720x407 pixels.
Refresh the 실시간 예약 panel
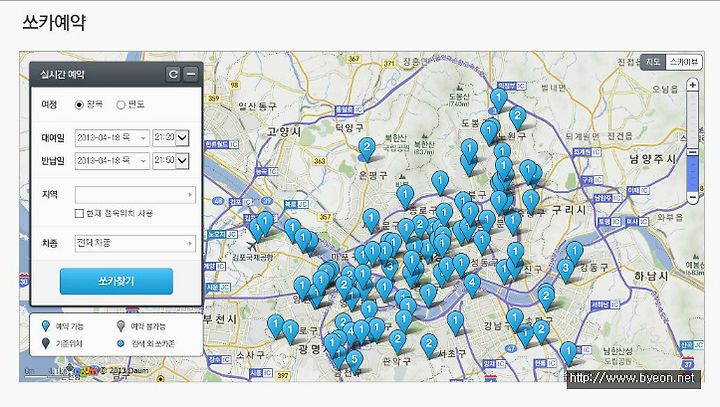[173, 74]
